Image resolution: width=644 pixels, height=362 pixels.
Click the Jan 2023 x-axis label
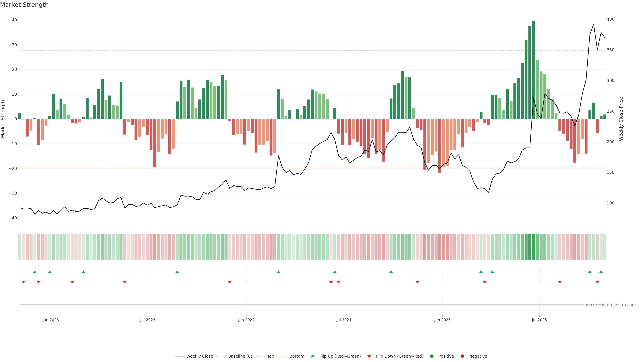(51, 320)
